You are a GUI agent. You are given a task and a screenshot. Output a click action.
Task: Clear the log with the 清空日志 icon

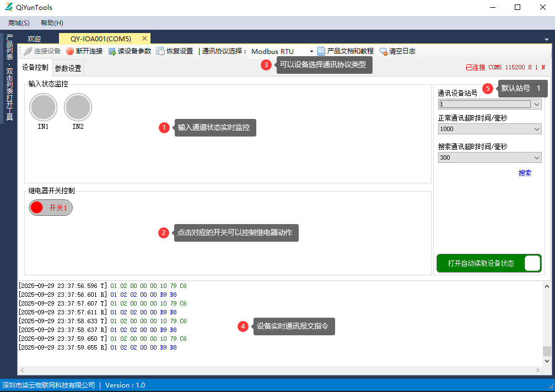click(x=383, y=51)
